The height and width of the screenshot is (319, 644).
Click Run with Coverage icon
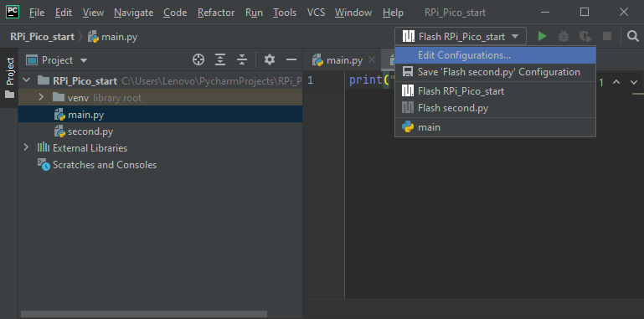585,37
